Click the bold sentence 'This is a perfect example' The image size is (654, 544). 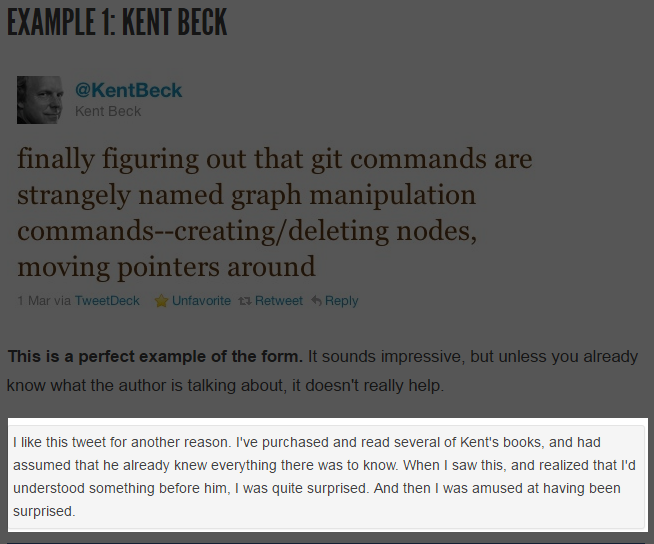tap(155, 356)
